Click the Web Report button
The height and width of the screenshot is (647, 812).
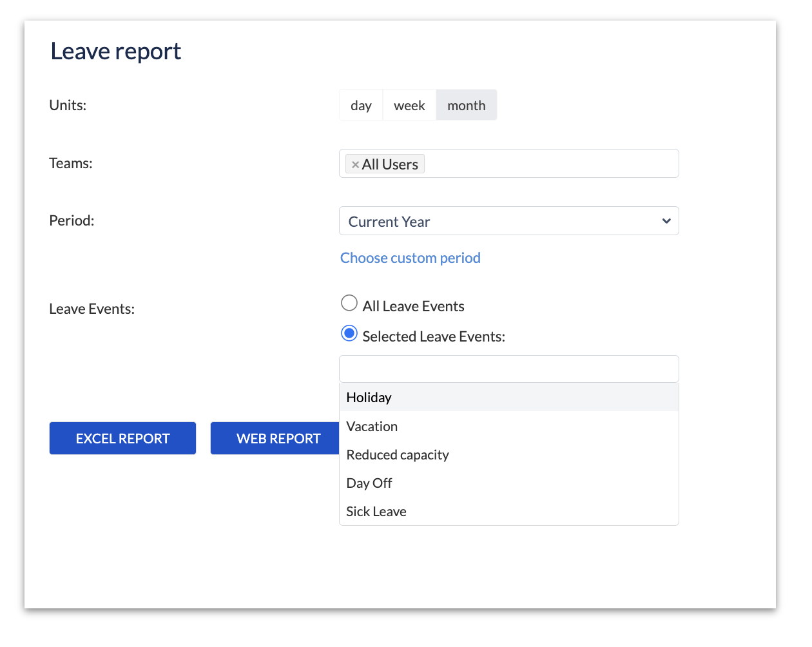(278, 439)
